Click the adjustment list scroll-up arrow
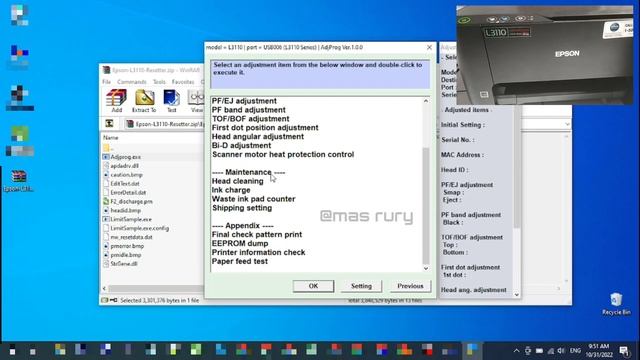Screen dimensions: 640x360 click(426, 101)
